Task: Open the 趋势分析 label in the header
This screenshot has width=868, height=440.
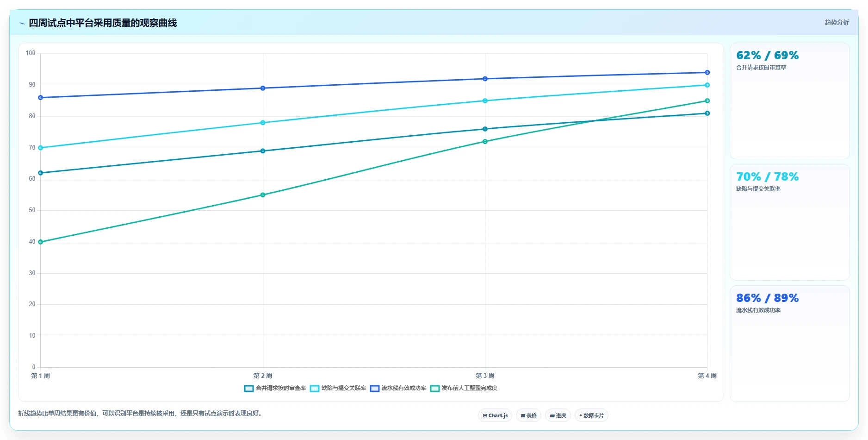Action: pos(837,22)
